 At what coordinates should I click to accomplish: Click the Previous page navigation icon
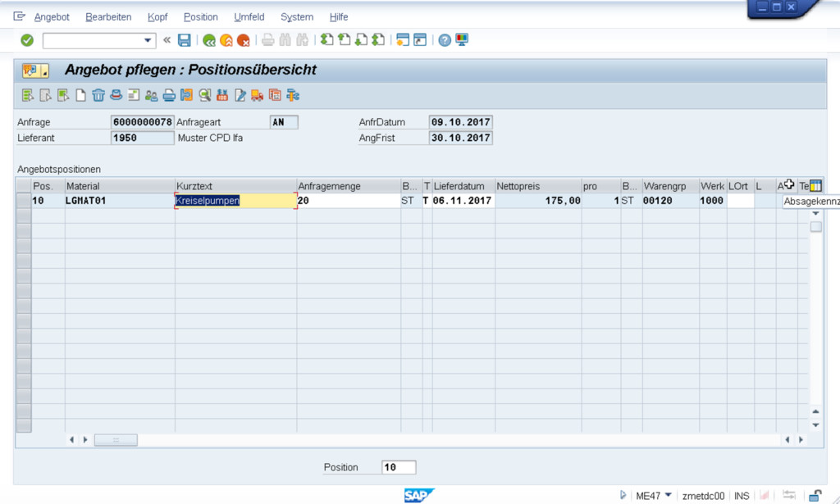344,39
